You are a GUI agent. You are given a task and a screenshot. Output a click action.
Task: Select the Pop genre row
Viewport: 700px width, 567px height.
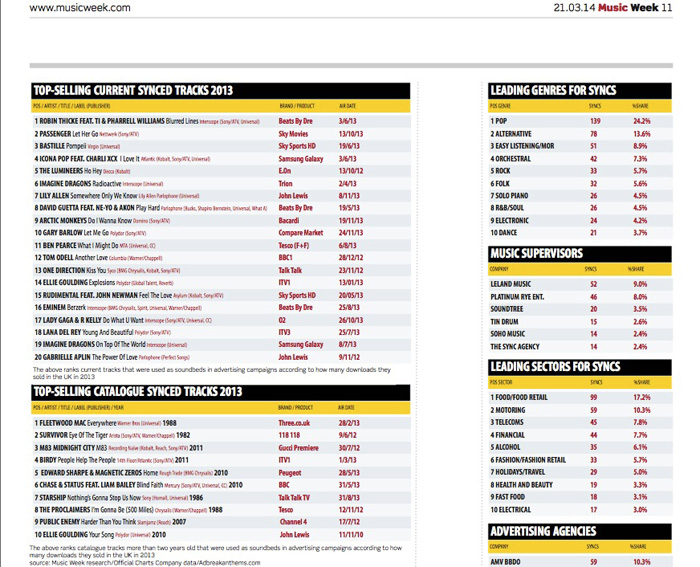tap(579, 121)
